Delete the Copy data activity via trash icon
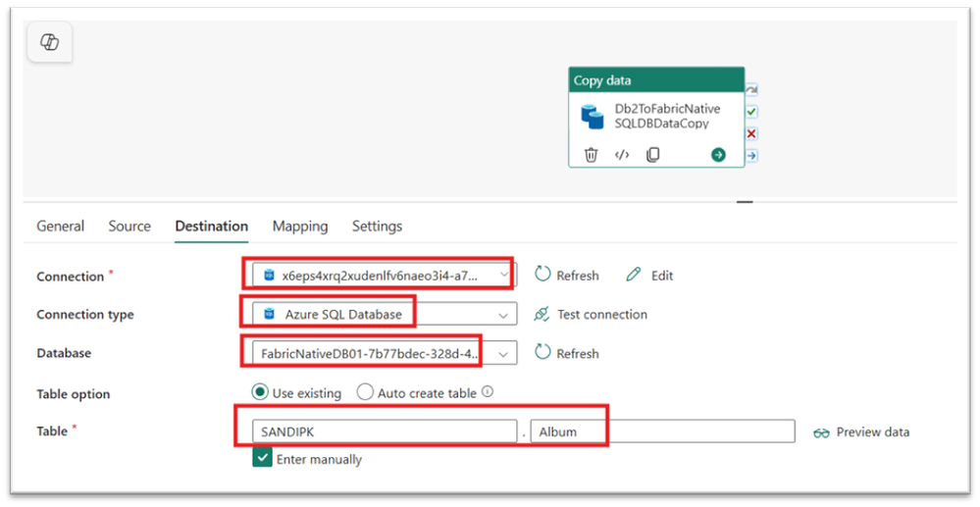 click(591, 154)
